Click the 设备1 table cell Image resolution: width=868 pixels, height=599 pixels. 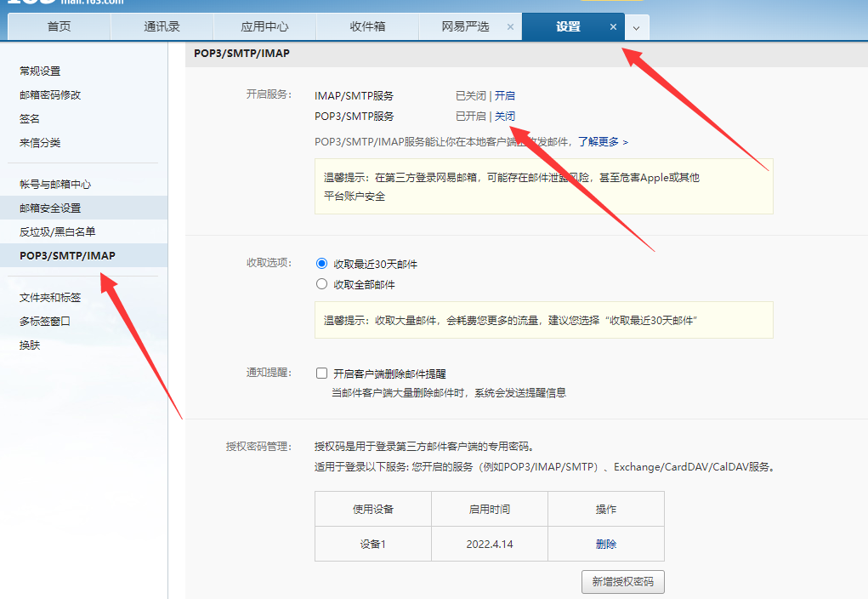pyautogui.click(x=373, y=545)
